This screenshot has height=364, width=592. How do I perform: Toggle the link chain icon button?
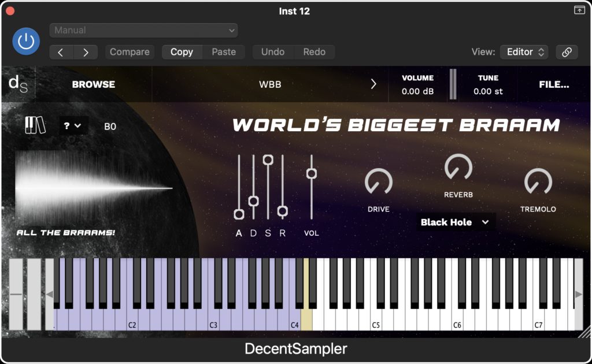[567, 52]
